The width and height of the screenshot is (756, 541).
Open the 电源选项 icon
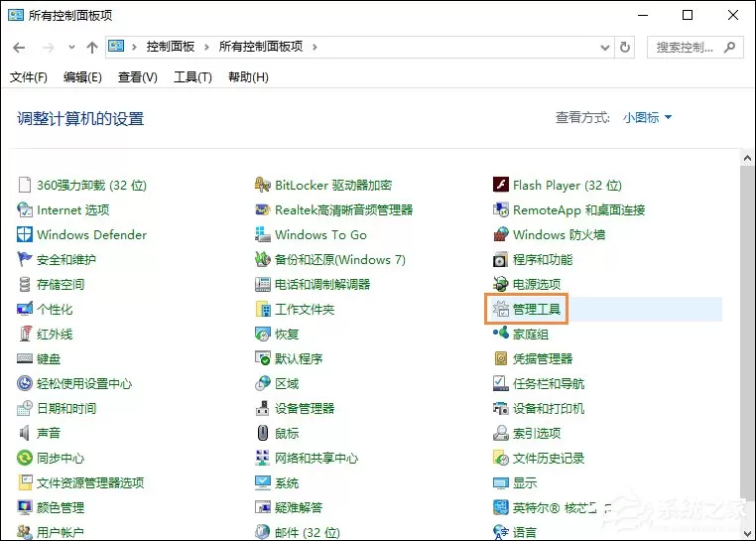pos(501,284)
